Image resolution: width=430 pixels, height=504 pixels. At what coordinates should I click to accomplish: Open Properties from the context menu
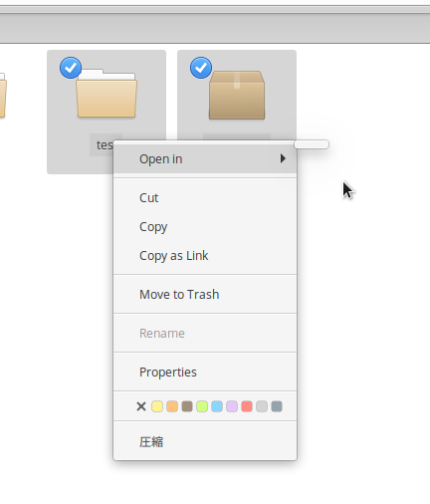pos(205,373)
